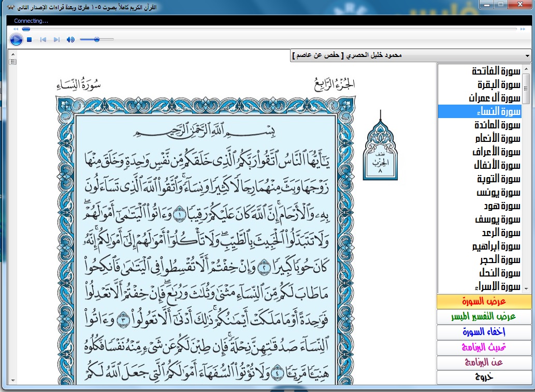Screen dimensions: 535x392
Task: Stop the recitation playback
Action: [x=30, y=39]
